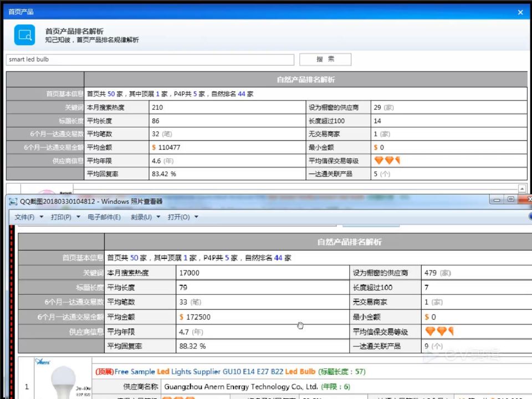
Task: Click search heat value 210
Action: pyautogui.click(x=157, y=108)
